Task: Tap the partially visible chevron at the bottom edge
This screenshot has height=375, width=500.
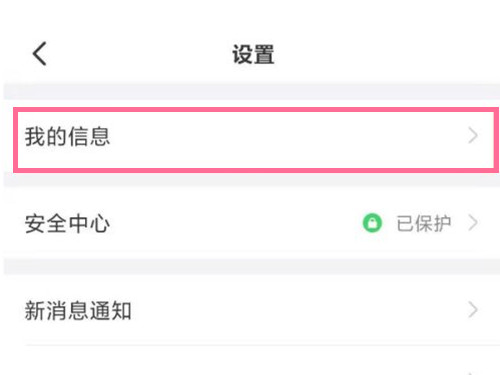Action: 471,373
